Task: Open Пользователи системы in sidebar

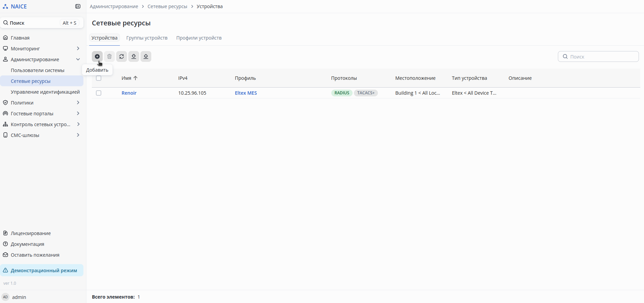Action: (x=37, y=70)
